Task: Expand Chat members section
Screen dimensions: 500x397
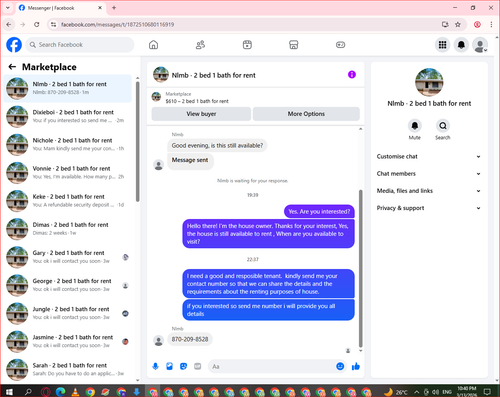Action: pos(429,174)
